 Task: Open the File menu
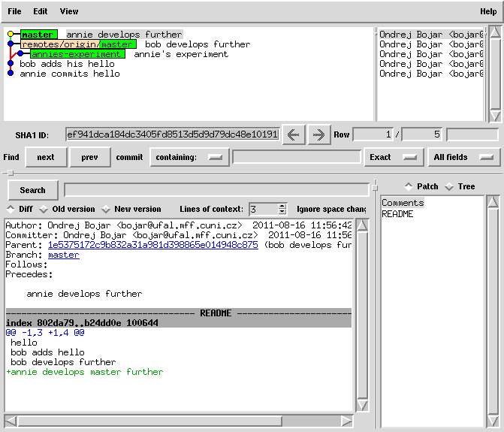pyautogui.click(x=14, y=11)
